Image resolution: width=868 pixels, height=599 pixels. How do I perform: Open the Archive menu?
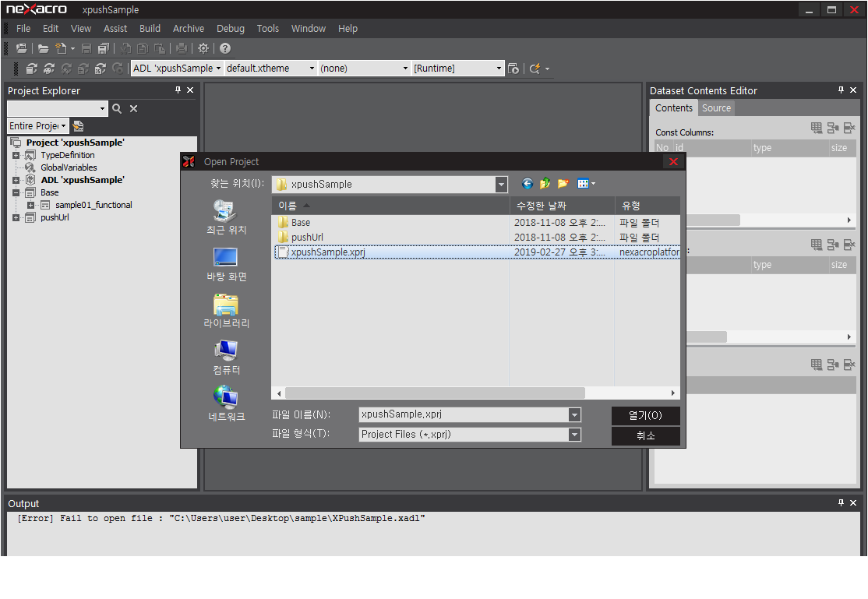(x=189, y=29)
